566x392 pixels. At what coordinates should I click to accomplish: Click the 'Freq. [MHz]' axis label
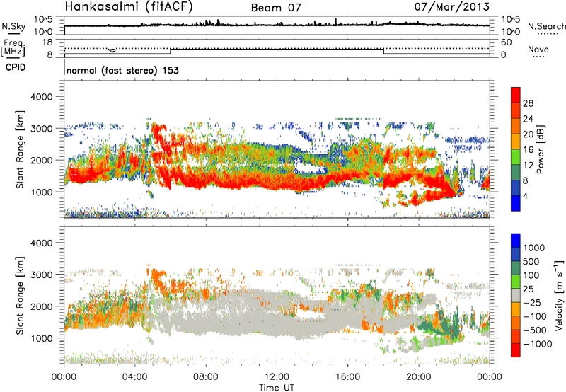click(13, 48)
